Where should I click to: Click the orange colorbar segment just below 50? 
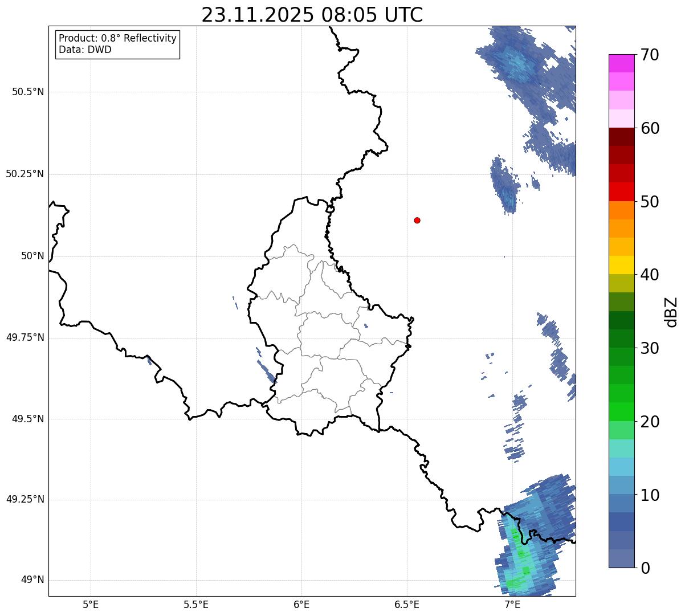[622, 210]
